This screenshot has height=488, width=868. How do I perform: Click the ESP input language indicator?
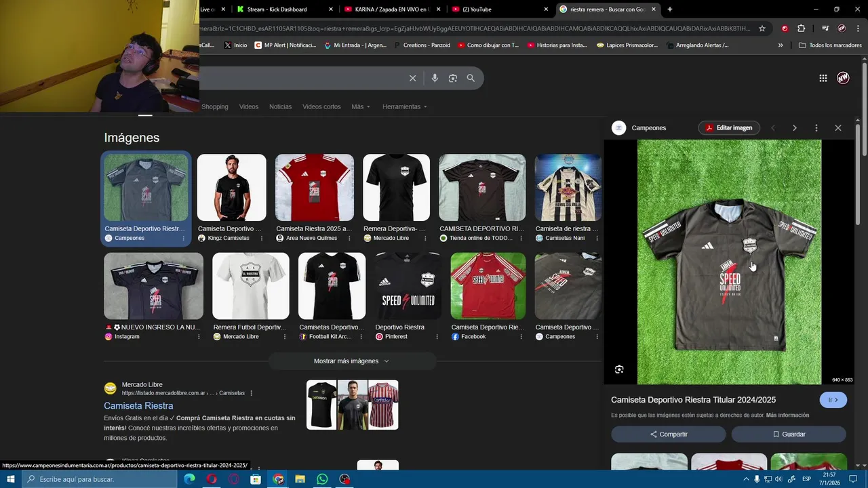point(807,479)
